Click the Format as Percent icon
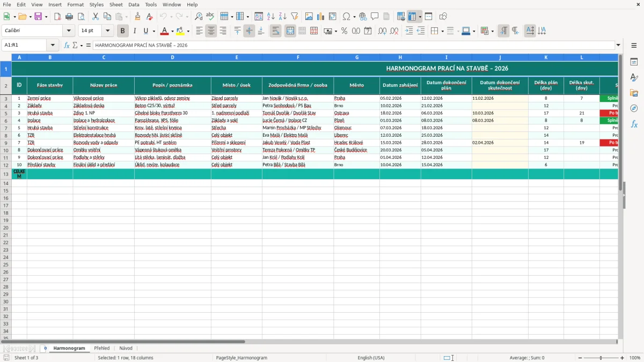Viewport: 644px width, 362px height. (x=344, y=31)
